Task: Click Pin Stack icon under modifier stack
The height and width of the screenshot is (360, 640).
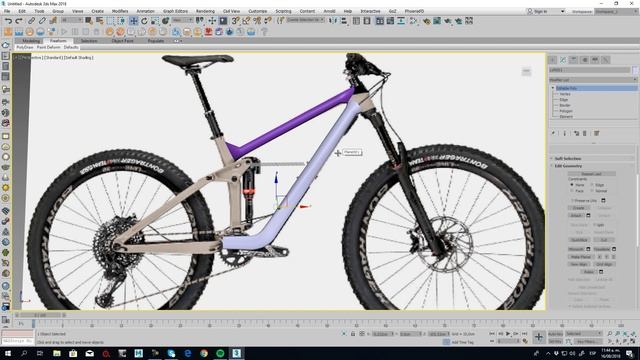Action: tap(553, 133)
